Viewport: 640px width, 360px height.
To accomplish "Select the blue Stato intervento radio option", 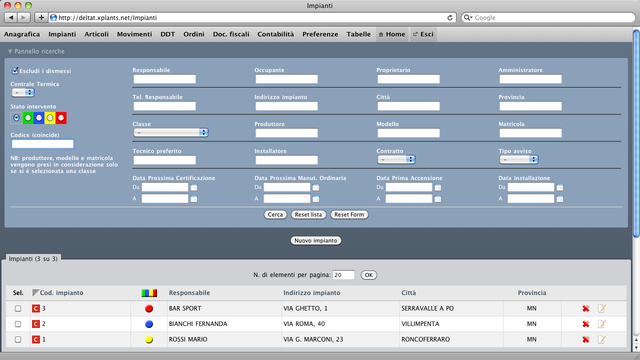I will click(x=39, y=118).
